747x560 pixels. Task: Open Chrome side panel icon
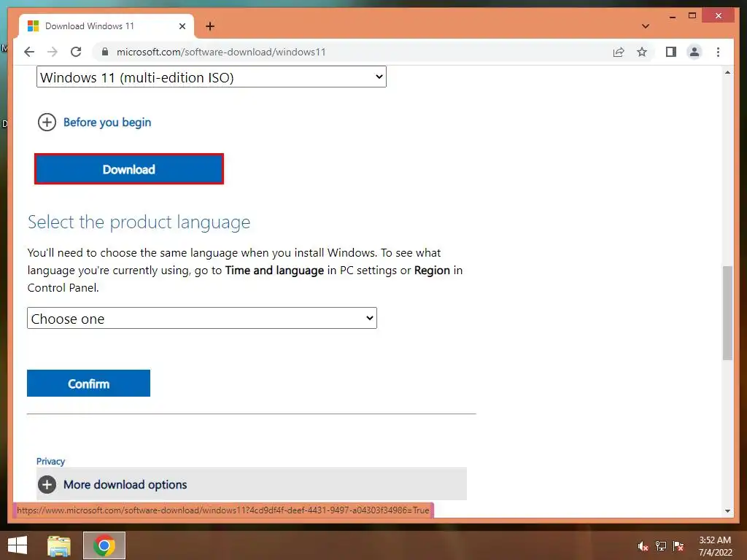point(671,52)
